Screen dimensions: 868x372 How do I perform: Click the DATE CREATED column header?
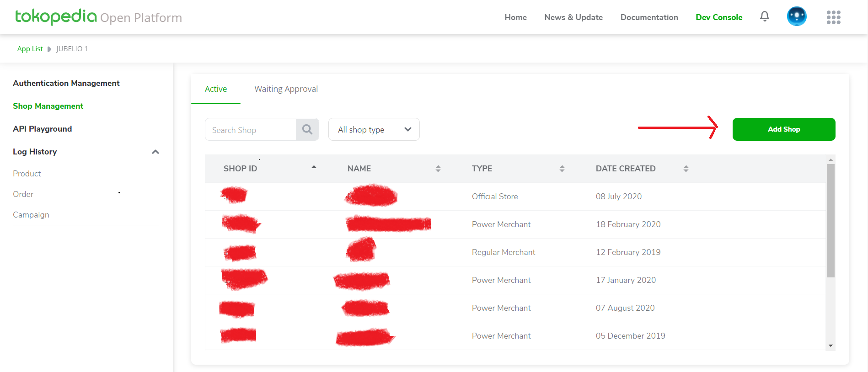[626, 169]
